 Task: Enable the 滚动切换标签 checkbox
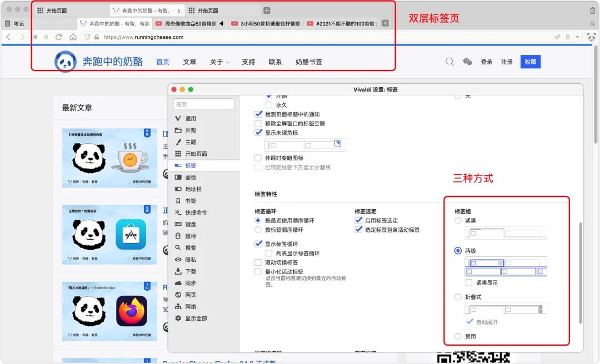[x=258, y=262]
